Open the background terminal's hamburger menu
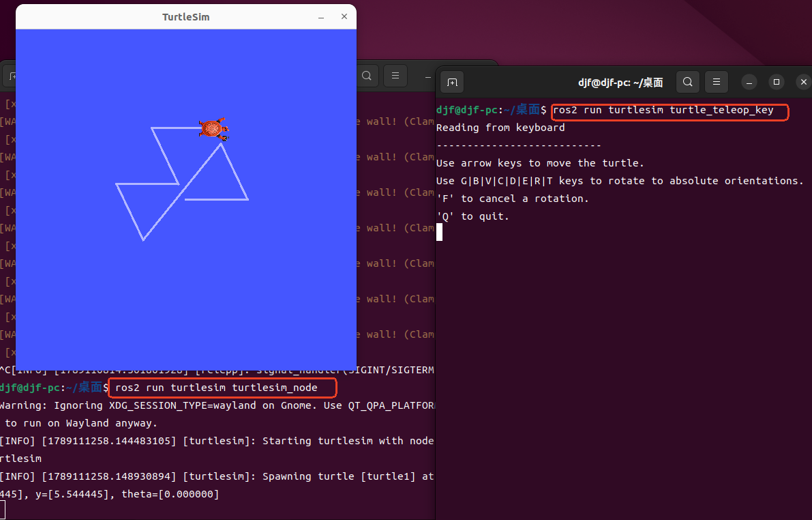 (x=395, y=76)
